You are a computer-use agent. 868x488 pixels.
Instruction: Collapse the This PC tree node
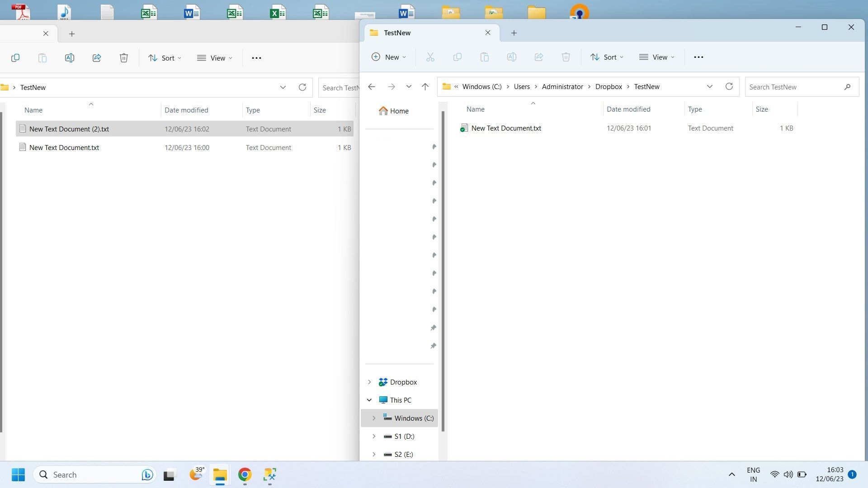(x=369, y=400)
